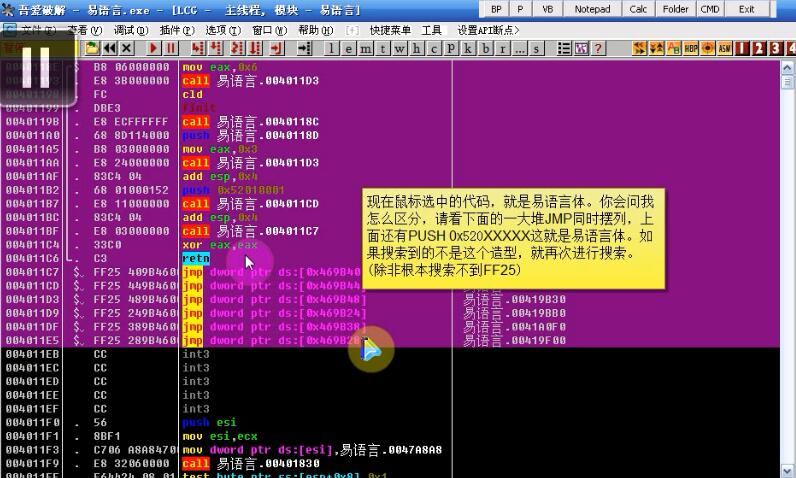Open Executable modules with the 'e' button
The width and height of the screenshot is (796, 478).
coord(348,48)
